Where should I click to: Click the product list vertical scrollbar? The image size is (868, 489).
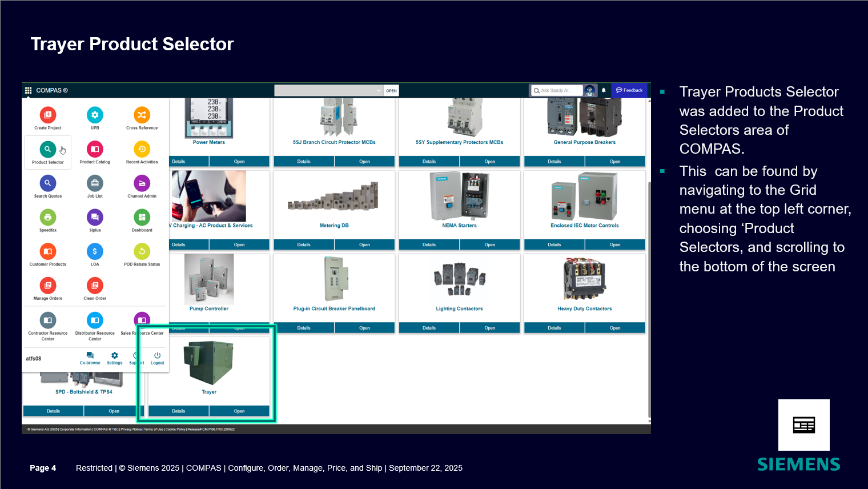pos(649,300)
